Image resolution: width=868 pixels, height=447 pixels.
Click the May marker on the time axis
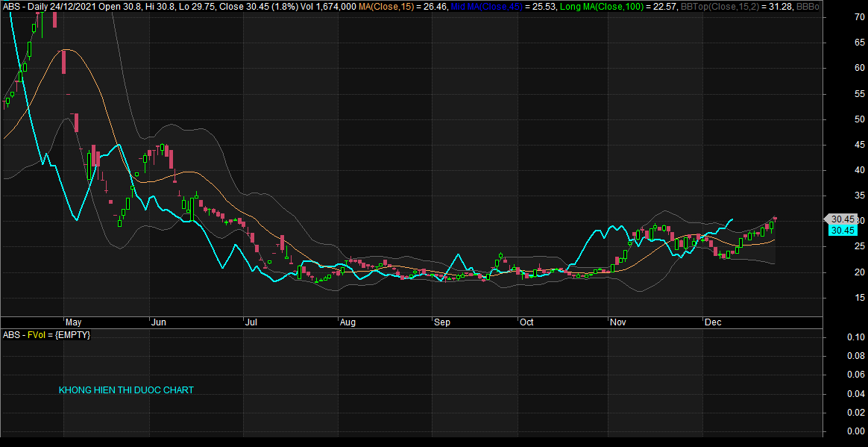tap(75, 323)
